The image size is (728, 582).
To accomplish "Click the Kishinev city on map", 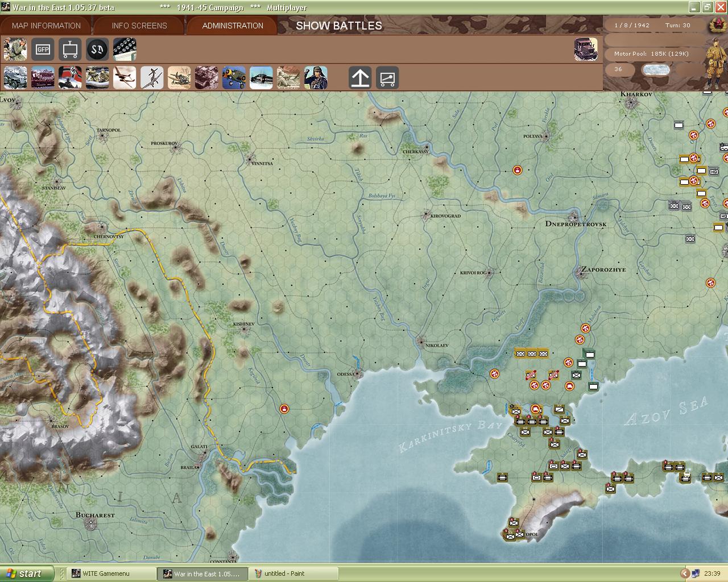I will pyautogui.click(x=245, y=330).
